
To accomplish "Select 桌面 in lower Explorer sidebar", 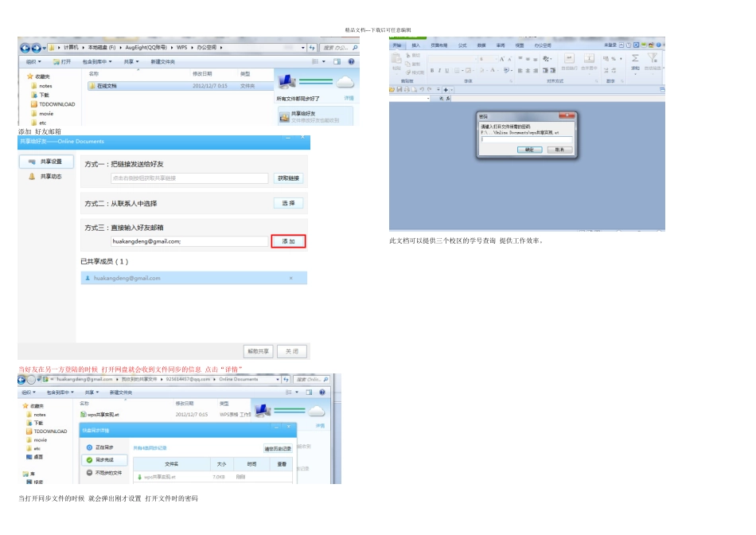I will click(x=35, y=457).
